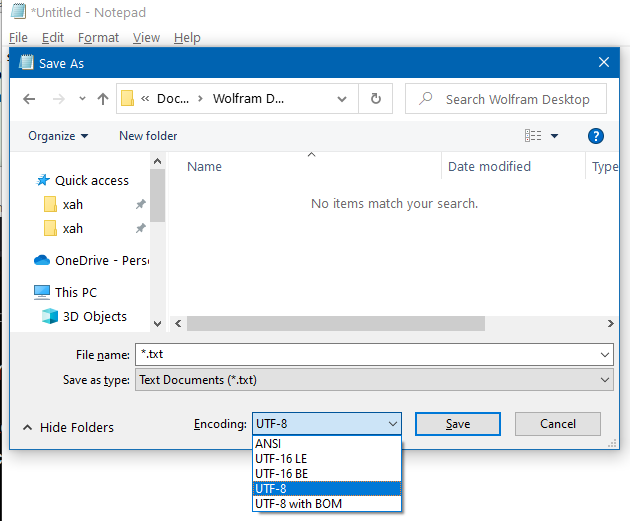Select the Doc... breadcrumb segment
The image size is (630, 521).
(173, 98)
